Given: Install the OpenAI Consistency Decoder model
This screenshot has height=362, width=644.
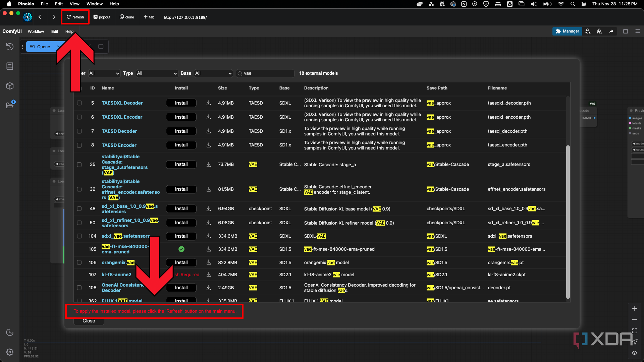Looking at the screenshot, I should [x=181, y=288].
